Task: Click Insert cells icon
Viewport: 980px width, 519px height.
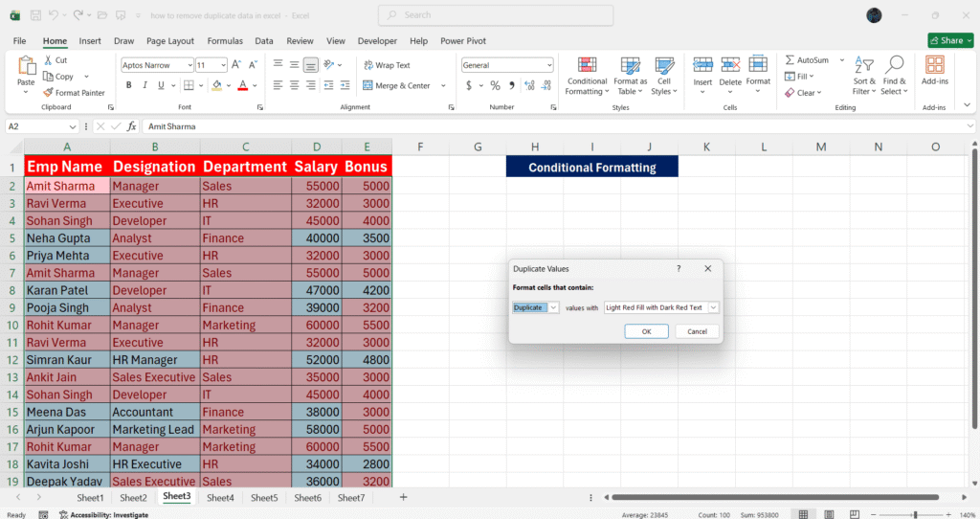Action: coord(702,64)
